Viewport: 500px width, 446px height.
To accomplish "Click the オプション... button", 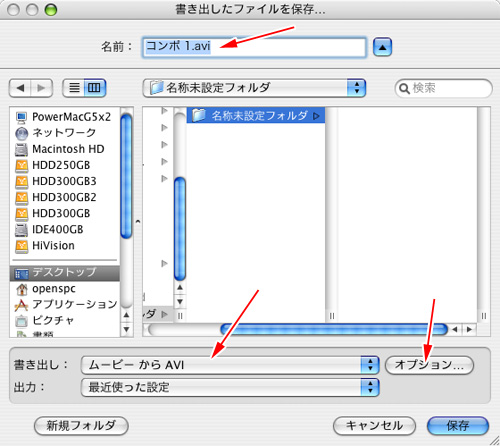I will [429, 365].
